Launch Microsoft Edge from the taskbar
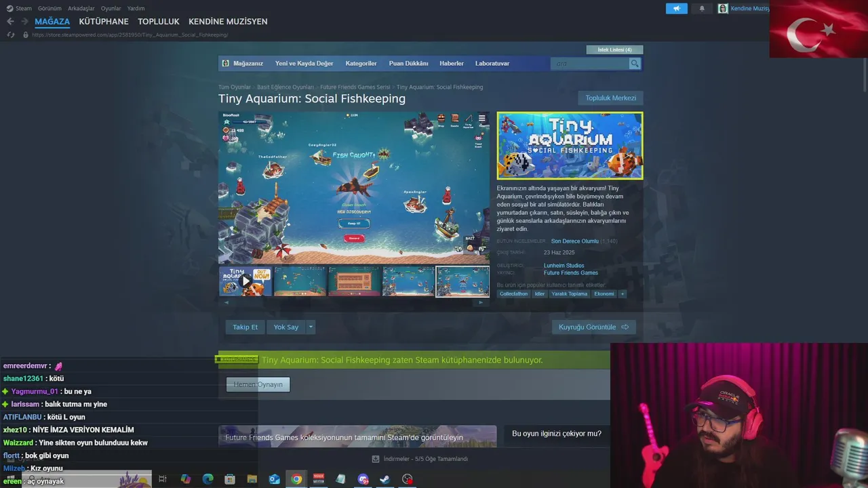 tap(208, 479)
